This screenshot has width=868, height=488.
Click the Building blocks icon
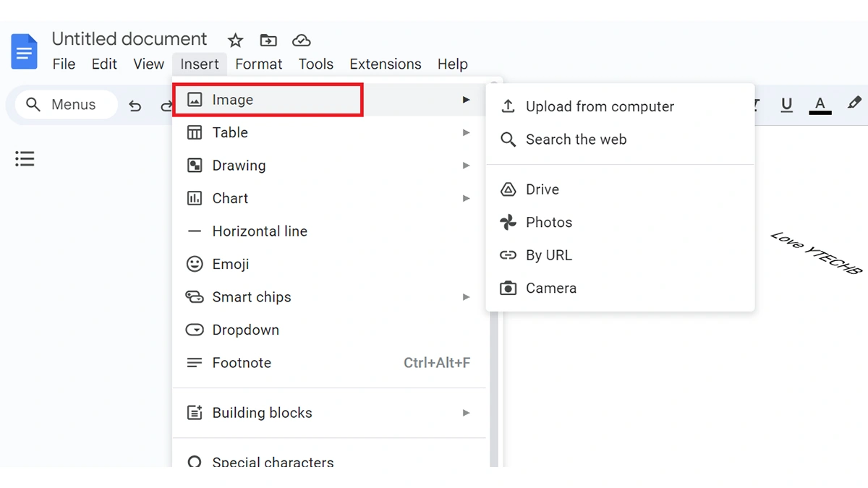(x=195, y=413)
